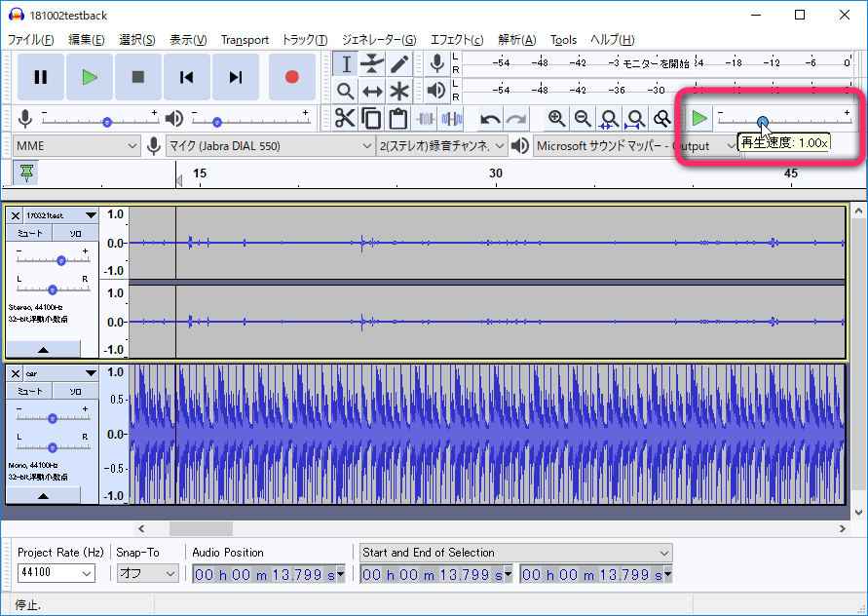The image size is (868, 616).
Task: Click the Trim audio icon
Action: coord(425,118)
